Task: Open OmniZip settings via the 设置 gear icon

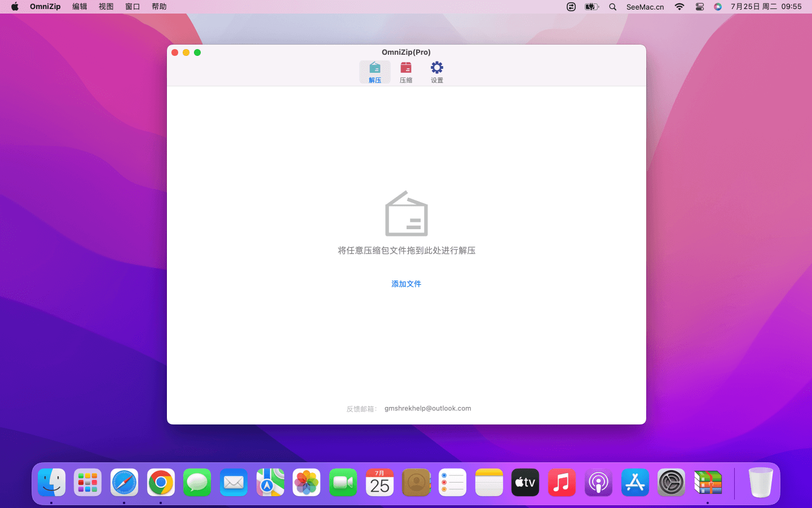Action: 436,68
